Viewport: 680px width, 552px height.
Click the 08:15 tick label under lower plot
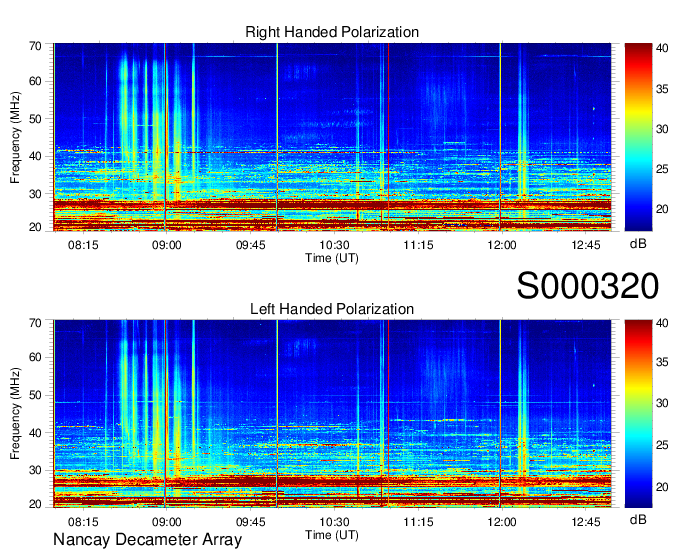83,522
